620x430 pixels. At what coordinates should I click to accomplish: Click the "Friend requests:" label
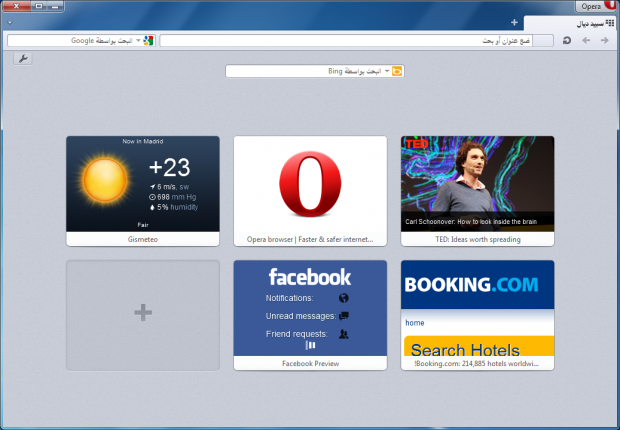[297, 334]
